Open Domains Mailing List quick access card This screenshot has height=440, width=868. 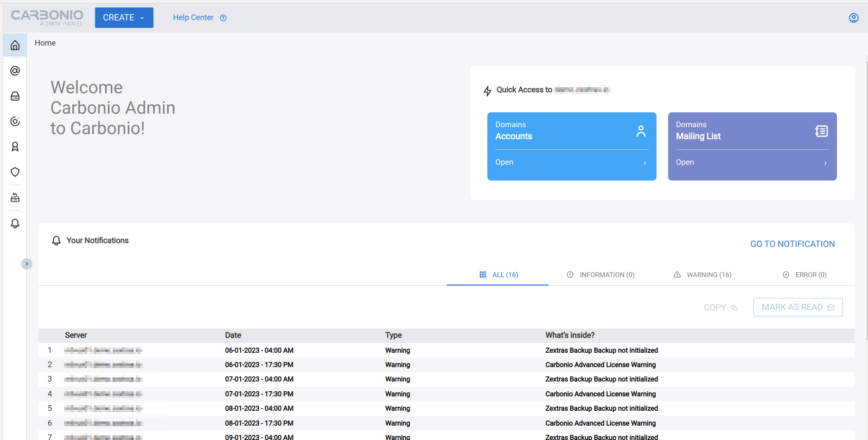click(752, 146)
